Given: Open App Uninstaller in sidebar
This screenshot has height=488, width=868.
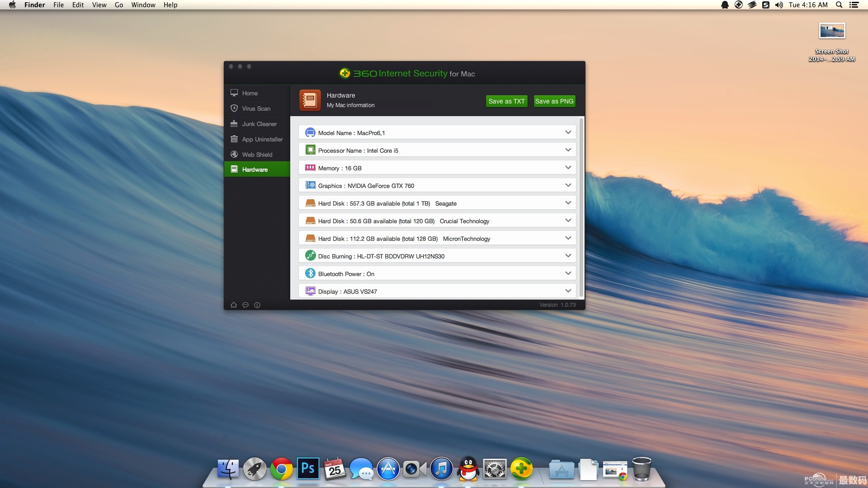Looking at the screenshot, I should [257, 139].
